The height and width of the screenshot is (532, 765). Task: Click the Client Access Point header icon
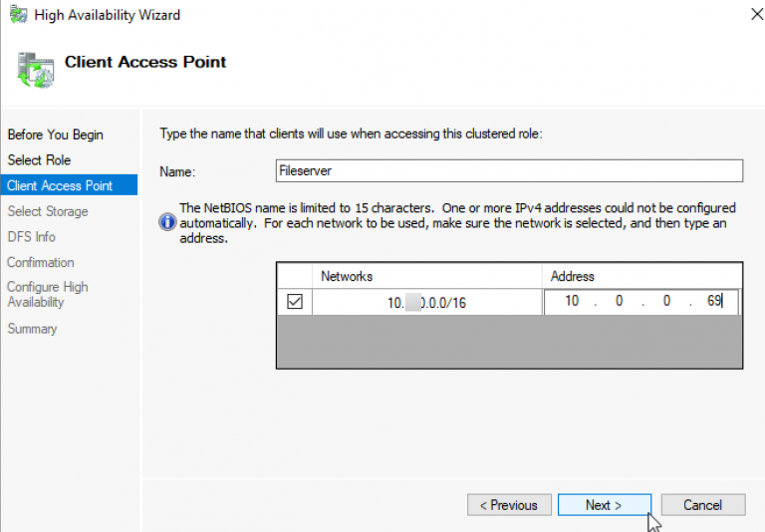click(33, 68)
